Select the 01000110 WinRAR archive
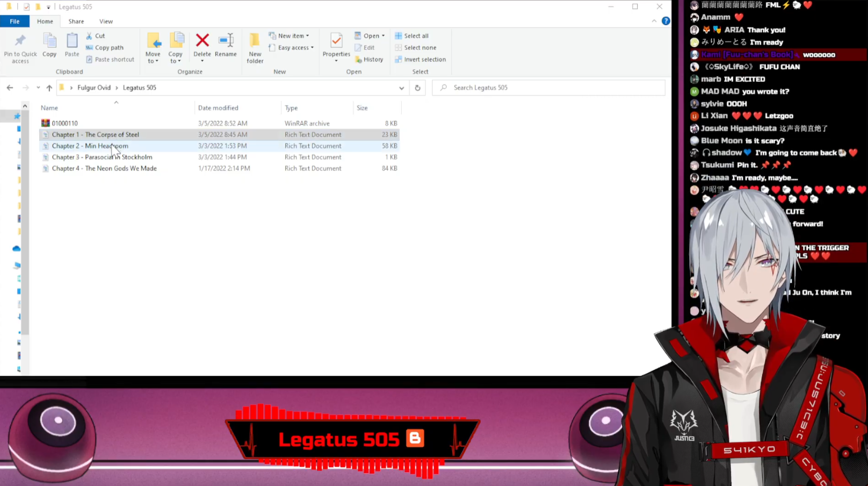The height and width of the screenshot is (486, 868). click(x=219, y=123)
